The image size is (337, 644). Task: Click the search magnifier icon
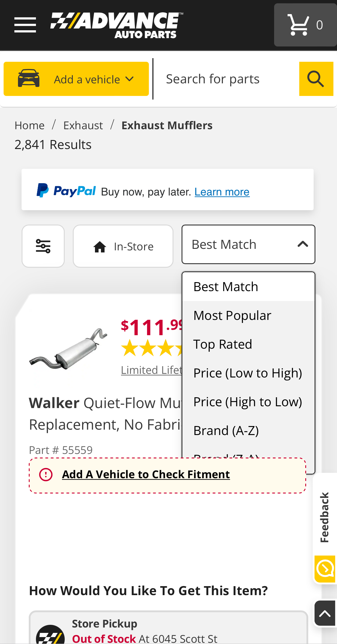coord(316,79)
